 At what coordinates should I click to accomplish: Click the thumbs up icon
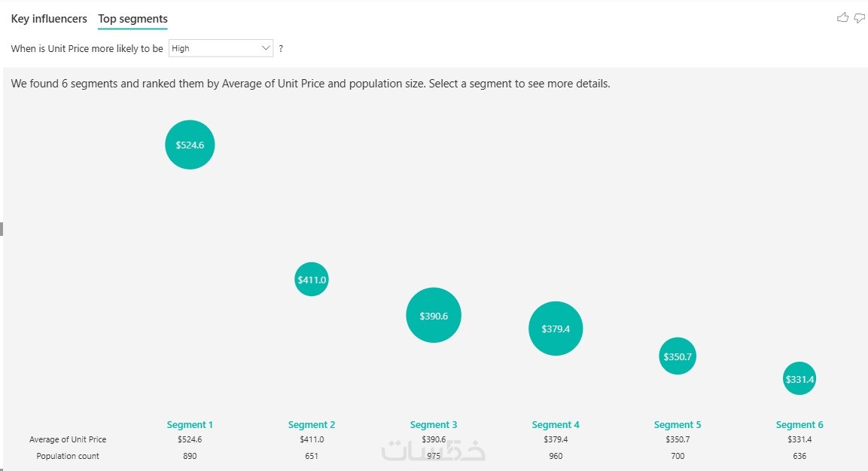(x=842, y=17)
